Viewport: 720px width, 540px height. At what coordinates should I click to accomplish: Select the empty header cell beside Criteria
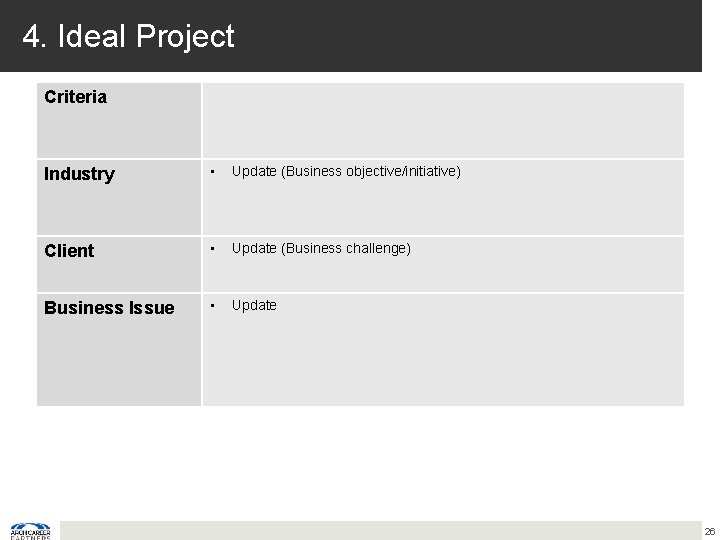pyautogui.click(x=442, y=119)
